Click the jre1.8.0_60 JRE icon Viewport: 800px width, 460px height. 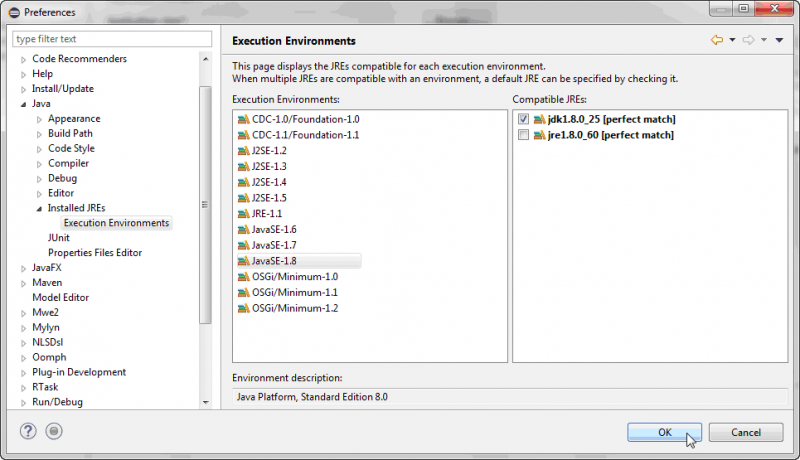(539, 135)
